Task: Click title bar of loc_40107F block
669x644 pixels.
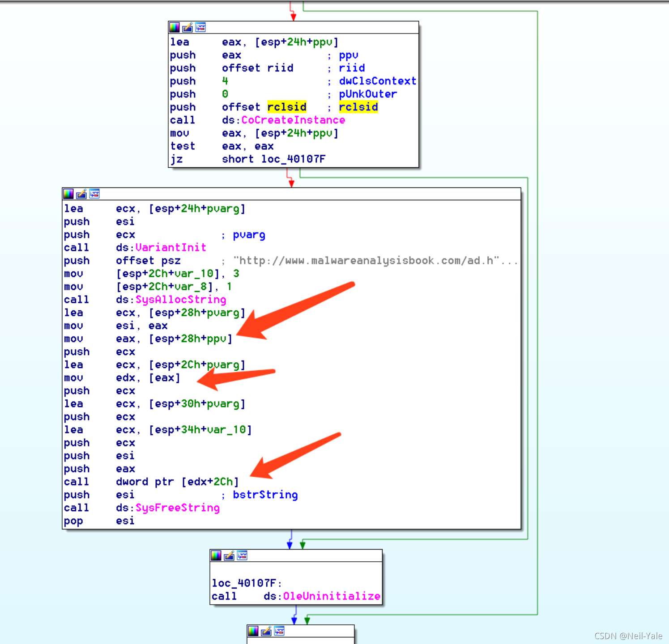Action: click(x=296, y=555)
